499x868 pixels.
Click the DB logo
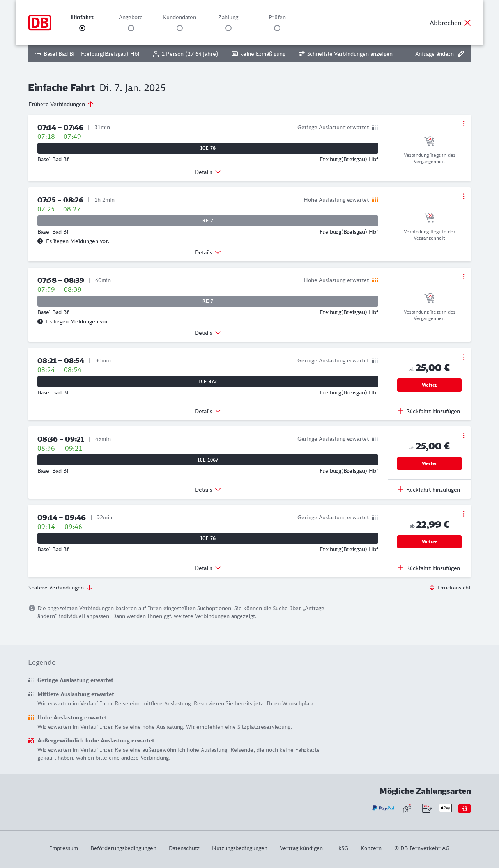40,23
